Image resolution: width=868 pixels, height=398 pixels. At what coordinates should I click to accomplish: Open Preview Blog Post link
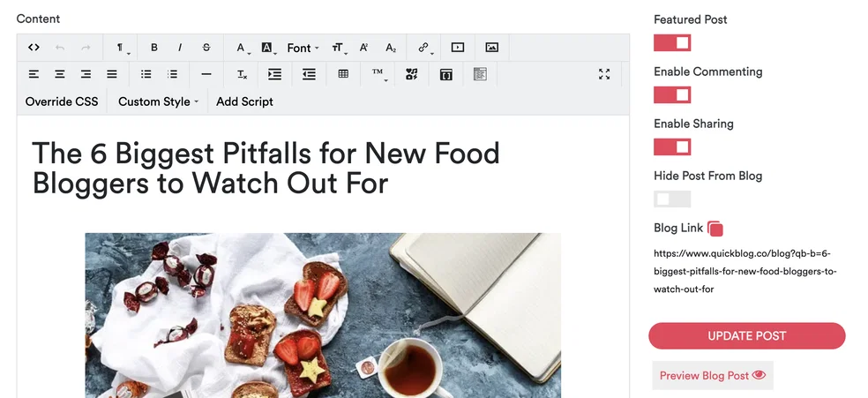[x=713, y=375]
